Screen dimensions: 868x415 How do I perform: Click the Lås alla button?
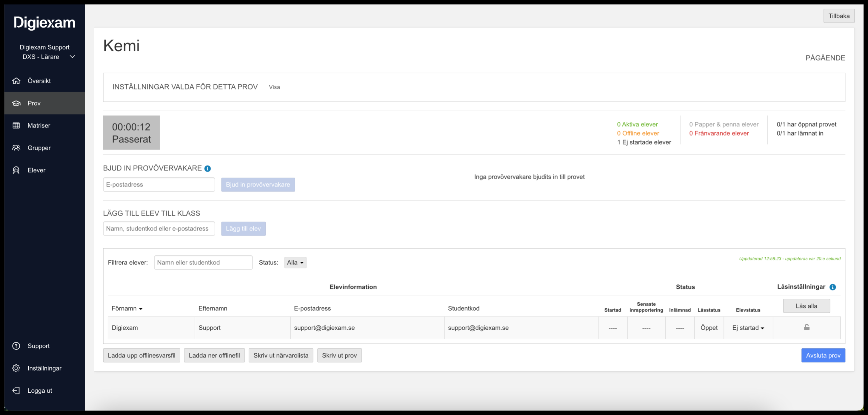(x=806, y=306)
